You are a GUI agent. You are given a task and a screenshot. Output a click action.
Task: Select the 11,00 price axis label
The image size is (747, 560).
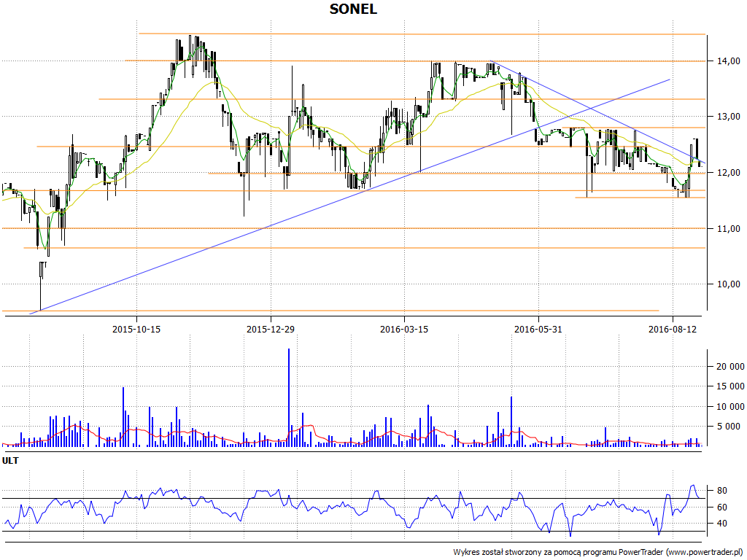729,228
